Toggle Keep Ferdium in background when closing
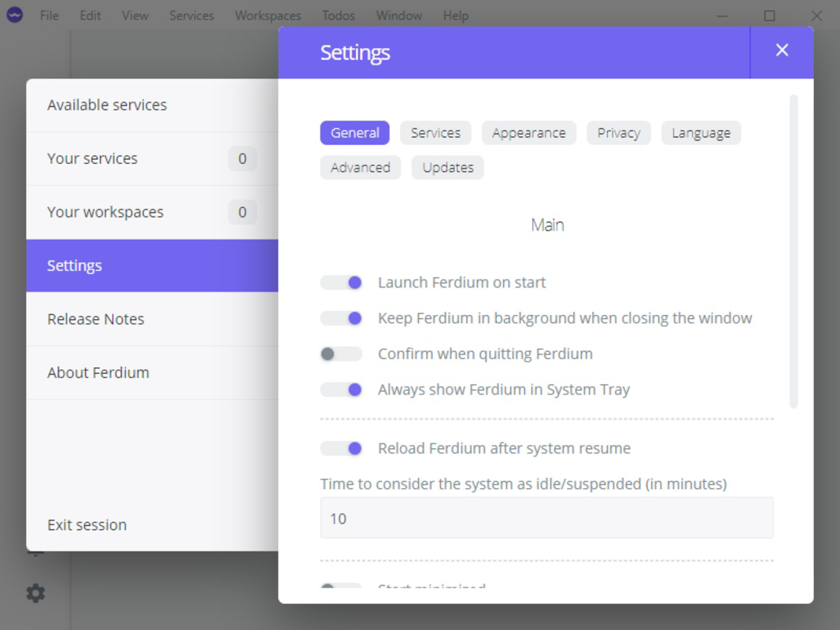The height and width of the screenshot is (630, 840). pos(341,318)
